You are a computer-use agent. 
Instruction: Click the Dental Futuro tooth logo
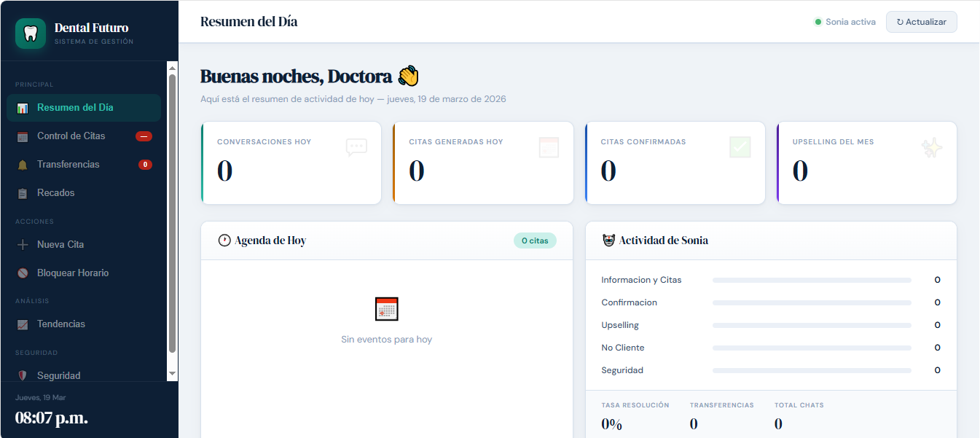(31, 34)
